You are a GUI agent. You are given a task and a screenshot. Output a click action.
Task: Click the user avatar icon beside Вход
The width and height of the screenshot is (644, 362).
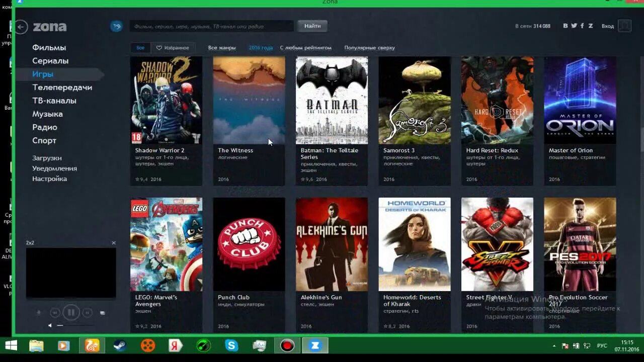pyautogui.click(x=624, y=26)
